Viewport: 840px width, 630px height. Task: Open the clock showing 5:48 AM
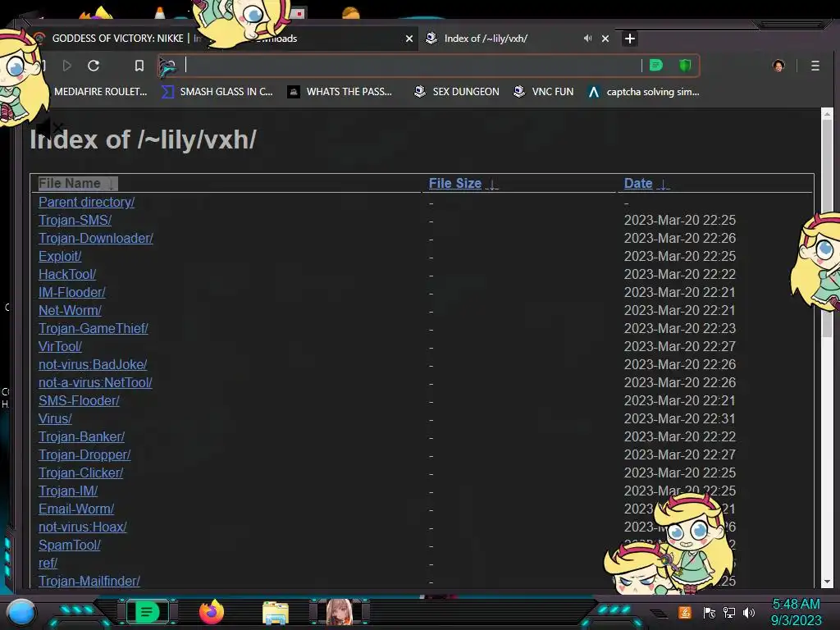coord(796,612)
